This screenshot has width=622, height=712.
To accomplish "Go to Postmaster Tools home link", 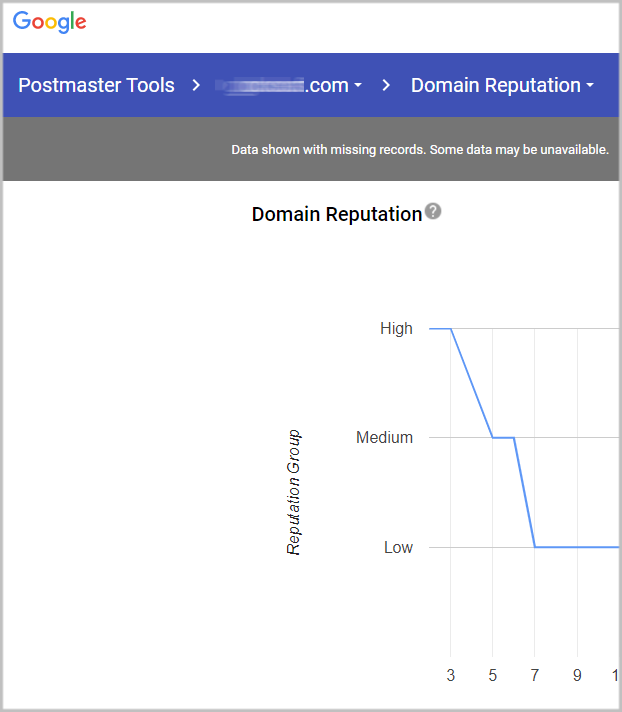I will click(96, 86).
